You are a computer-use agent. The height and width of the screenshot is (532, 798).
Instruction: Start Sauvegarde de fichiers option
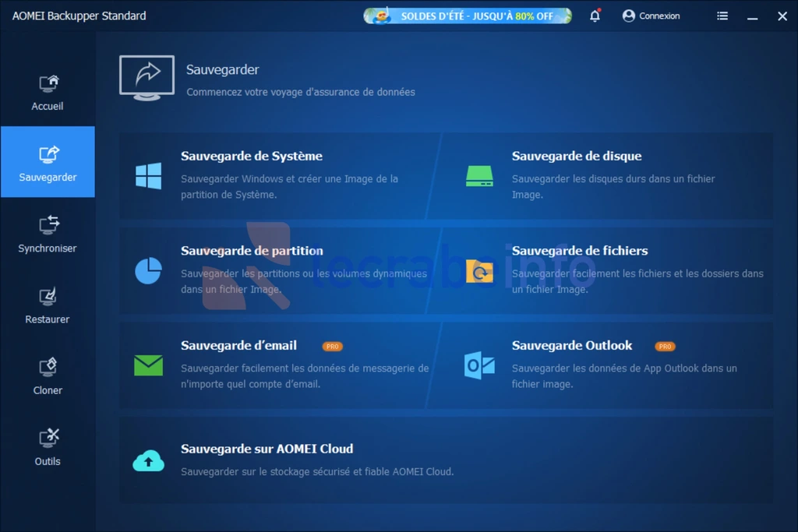click(580, 251)
